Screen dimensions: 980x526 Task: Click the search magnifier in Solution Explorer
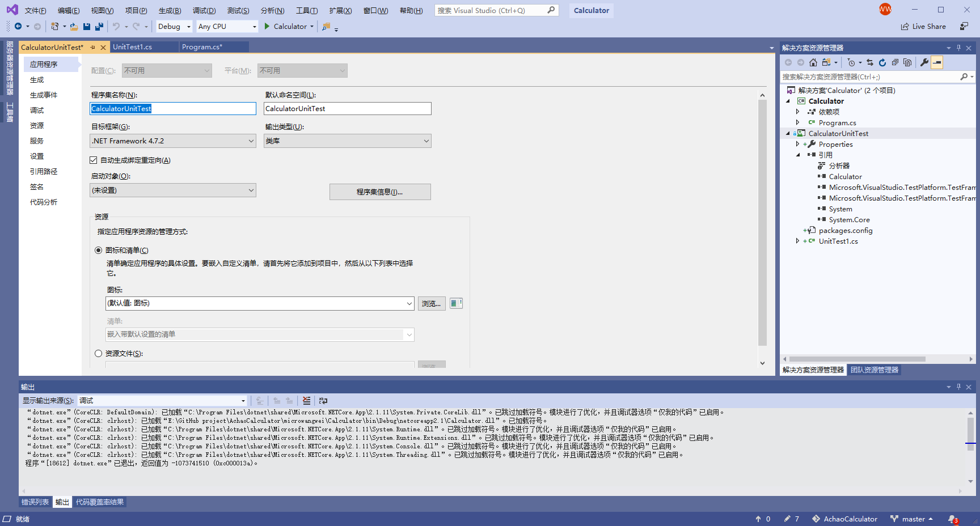pyautogui.click(x=964, y=77)
